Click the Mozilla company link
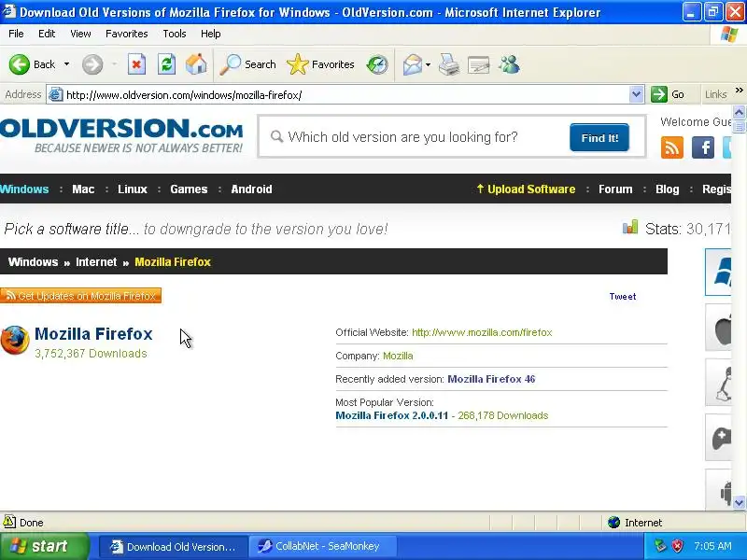 [x=398, y=356]
